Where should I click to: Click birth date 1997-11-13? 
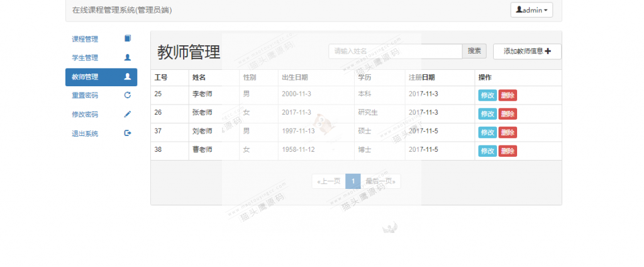point(298,131)
